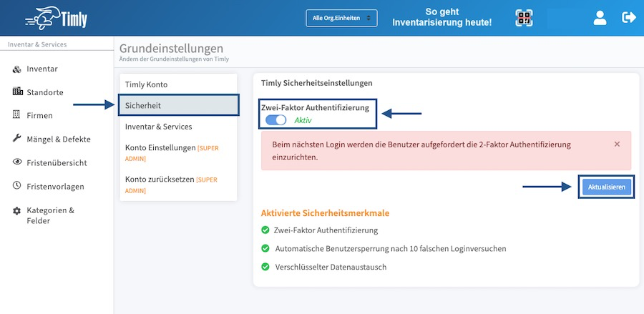Open the Timly Konto settings tab
The height and width of the screenshot is (314, 644).
pos(178,84)
